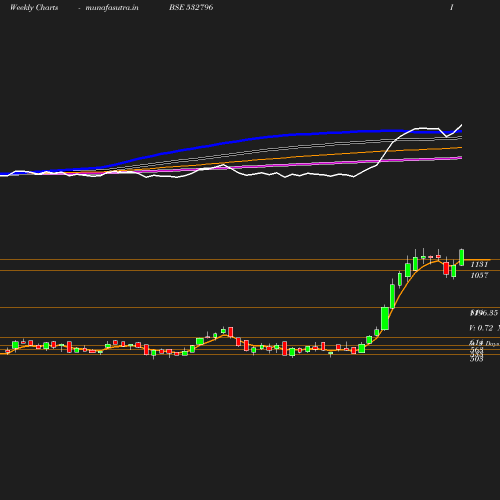
Task: Click the red candle at mid-chart peak
Action: click(230, 332)
